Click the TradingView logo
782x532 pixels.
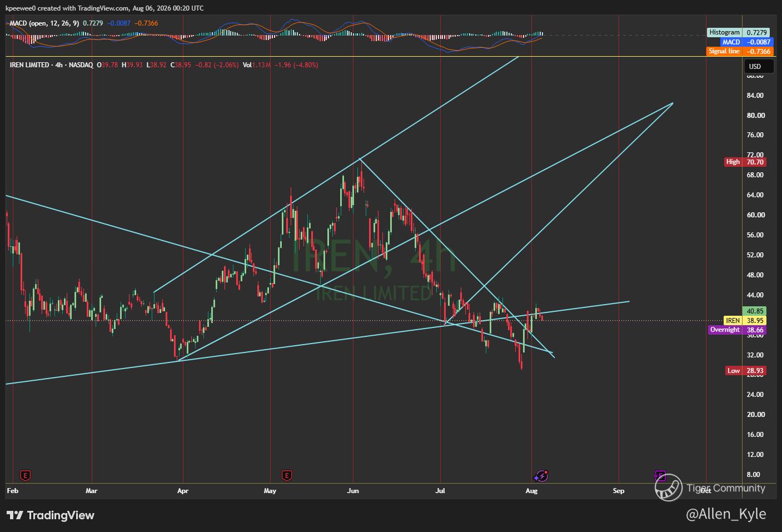click(x=51, y=515)
